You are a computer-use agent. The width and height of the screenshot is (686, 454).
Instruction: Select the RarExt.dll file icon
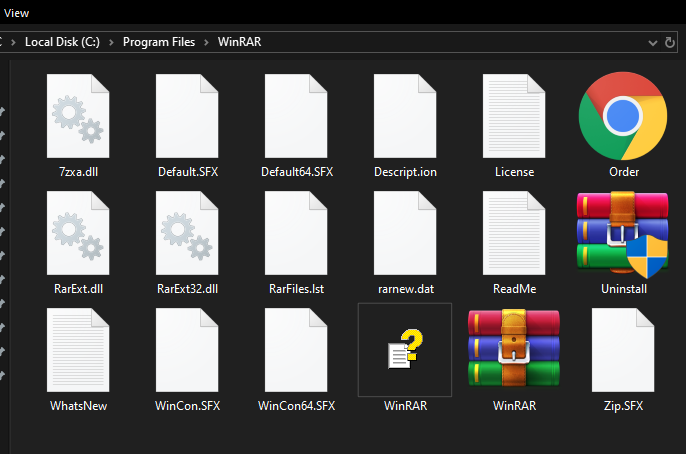point(78,233)
